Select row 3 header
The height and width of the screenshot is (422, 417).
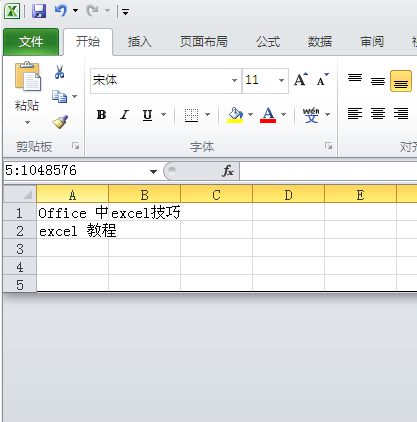coord(20,248)
